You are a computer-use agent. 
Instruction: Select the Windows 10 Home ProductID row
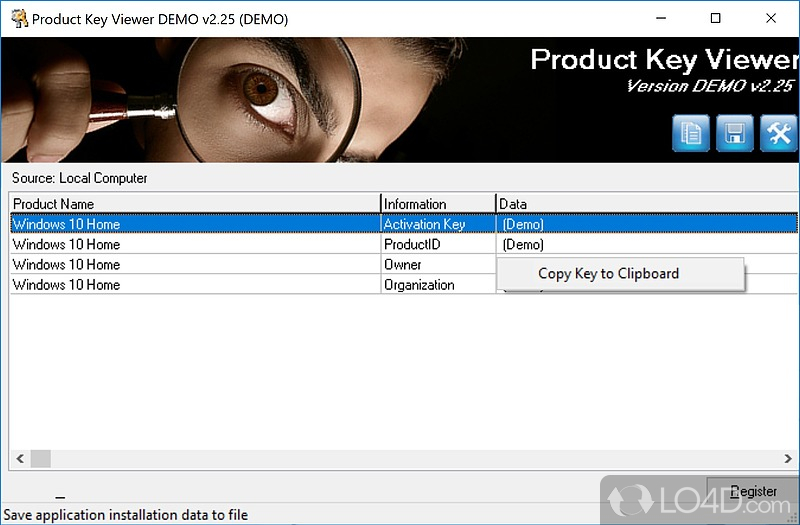404,244
